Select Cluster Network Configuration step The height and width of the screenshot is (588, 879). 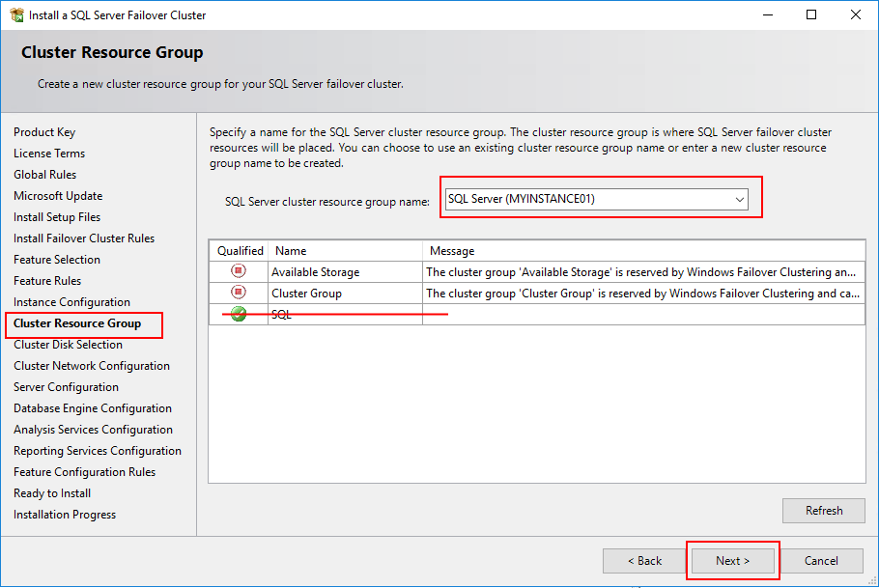pos(92,366)
